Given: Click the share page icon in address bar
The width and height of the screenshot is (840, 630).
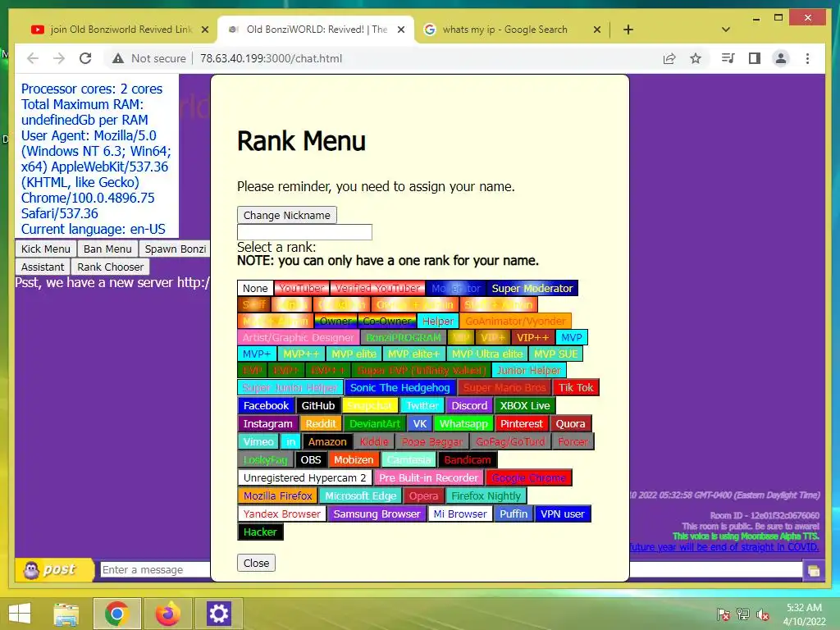Looking at the screenshot, I should pos(669,58).
